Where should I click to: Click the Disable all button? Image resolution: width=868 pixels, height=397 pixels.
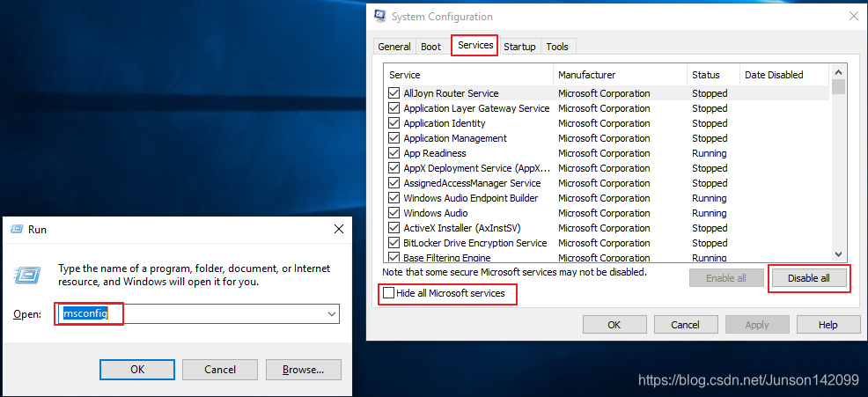coord(808,278)
